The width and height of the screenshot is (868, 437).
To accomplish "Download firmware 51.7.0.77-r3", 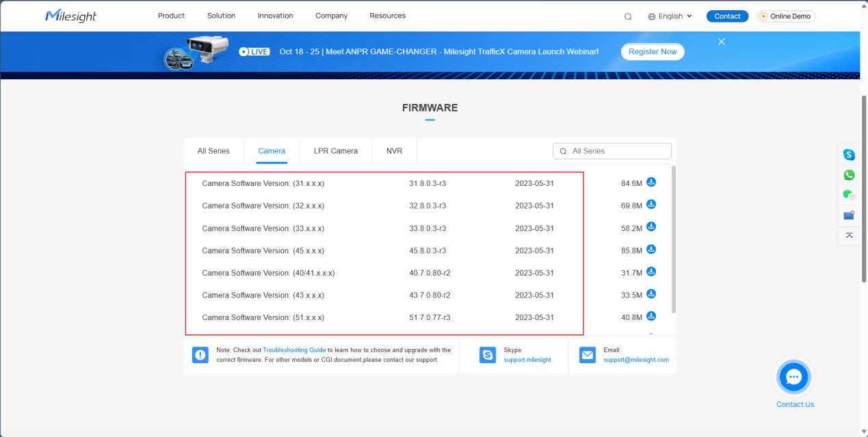I will [651, 317].
